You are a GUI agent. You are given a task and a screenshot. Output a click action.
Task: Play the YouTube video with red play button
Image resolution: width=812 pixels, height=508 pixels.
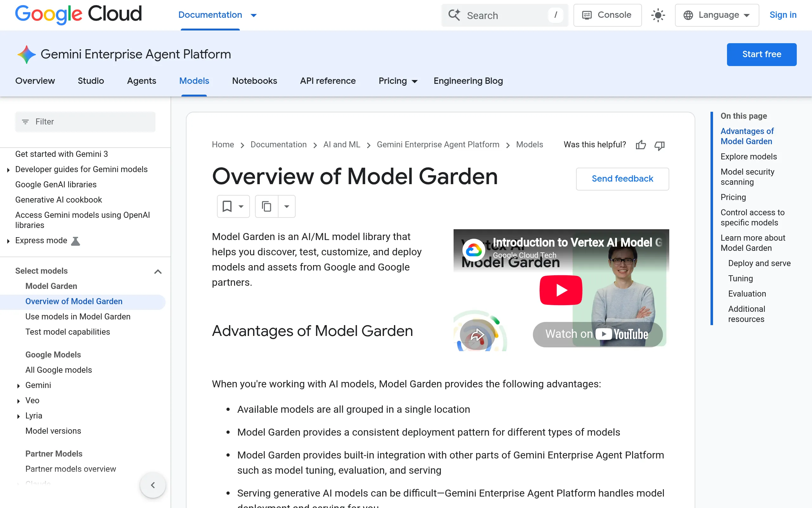tap(561, 290)
